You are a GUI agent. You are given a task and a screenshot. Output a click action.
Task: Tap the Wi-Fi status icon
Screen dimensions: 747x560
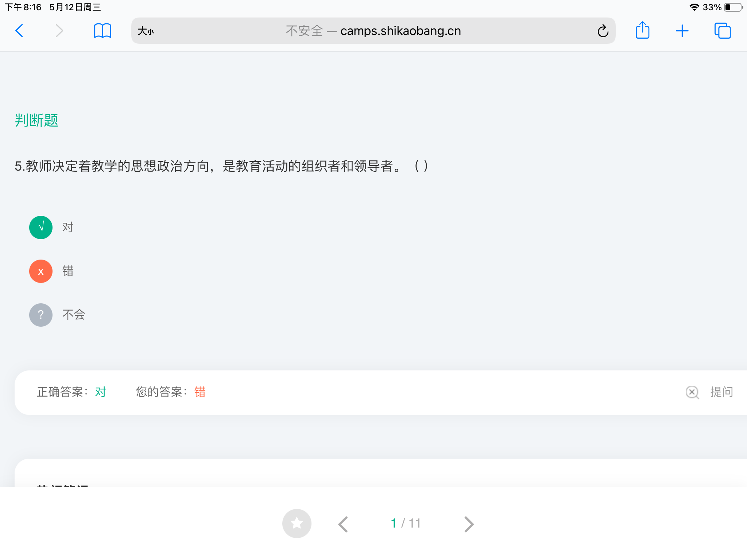click(x=694, y=7)
